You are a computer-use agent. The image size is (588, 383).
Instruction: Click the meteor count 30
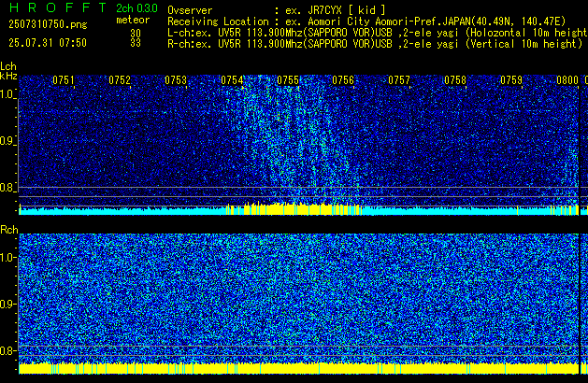click(136, 34)
